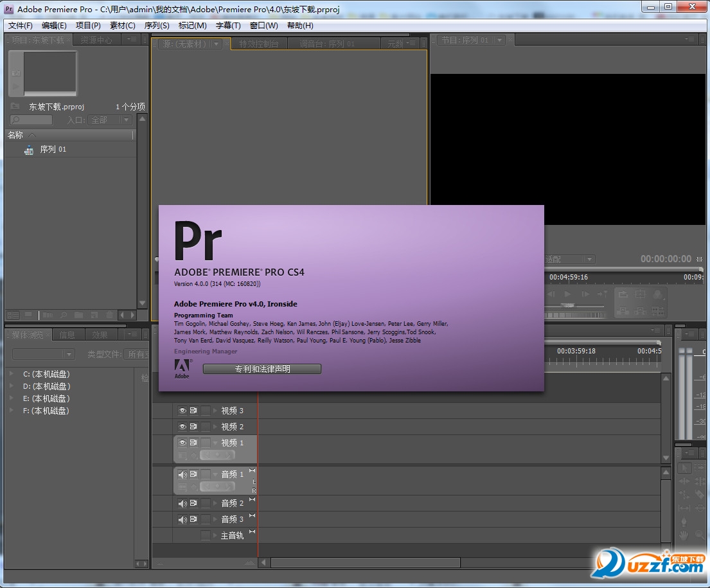Click Output RGB circles icon in Program monitor
710x588 pixels.
[x=657, y=294]
